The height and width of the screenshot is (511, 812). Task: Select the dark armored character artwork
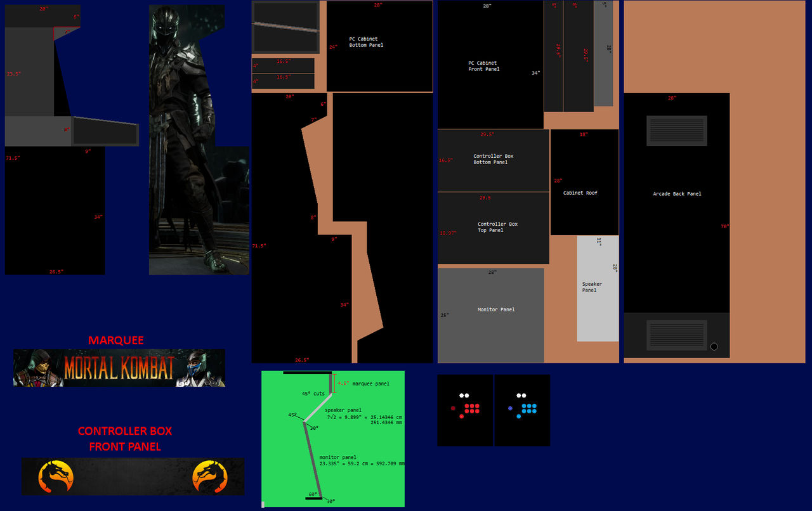pos(199,139)
